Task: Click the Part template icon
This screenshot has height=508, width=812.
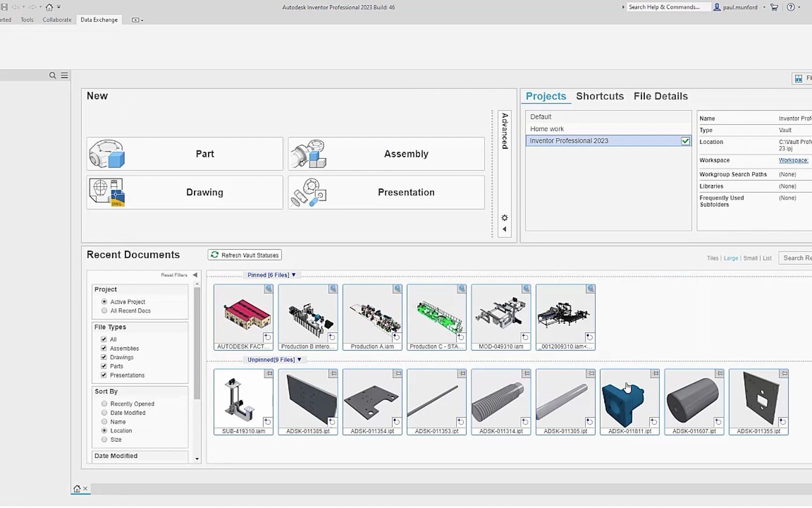Action: click(107, 154)
